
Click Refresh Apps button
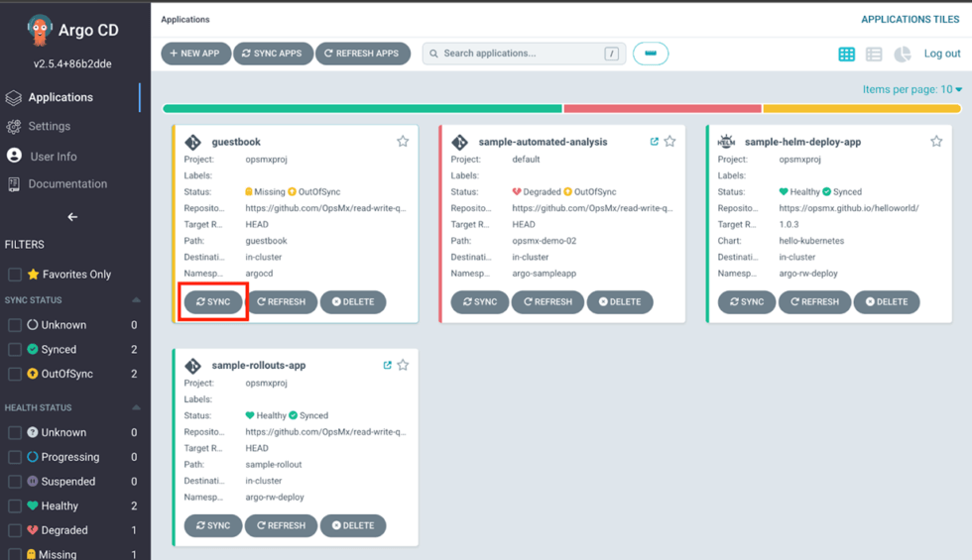point(363,54)
